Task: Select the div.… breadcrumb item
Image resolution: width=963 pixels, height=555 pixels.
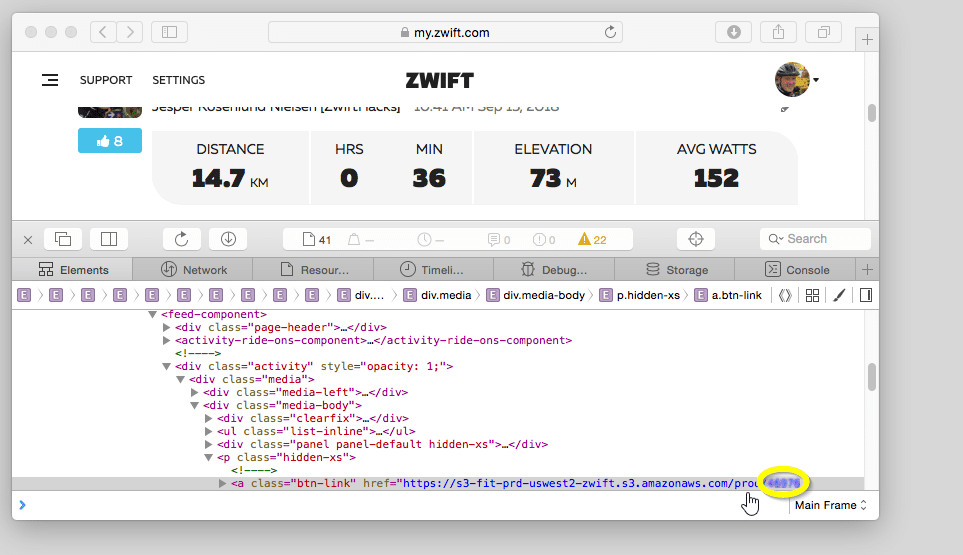Action: 362,295
